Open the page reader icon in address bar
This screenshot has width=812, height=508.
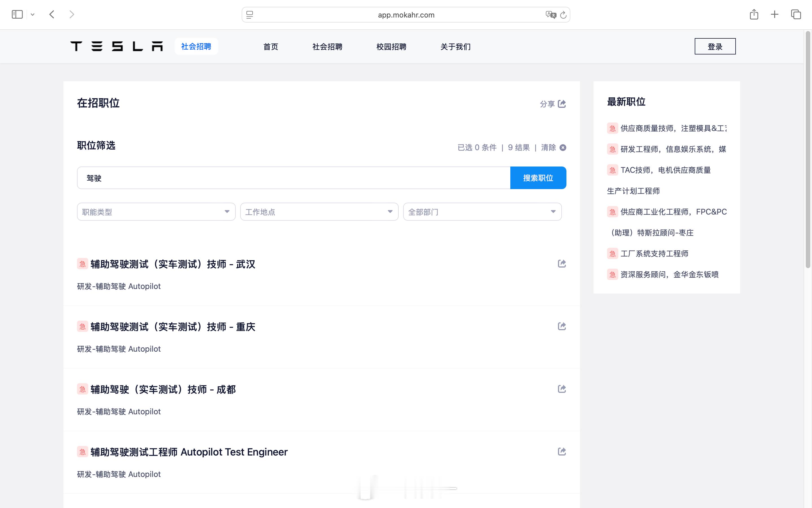click(x=250, y=15)
